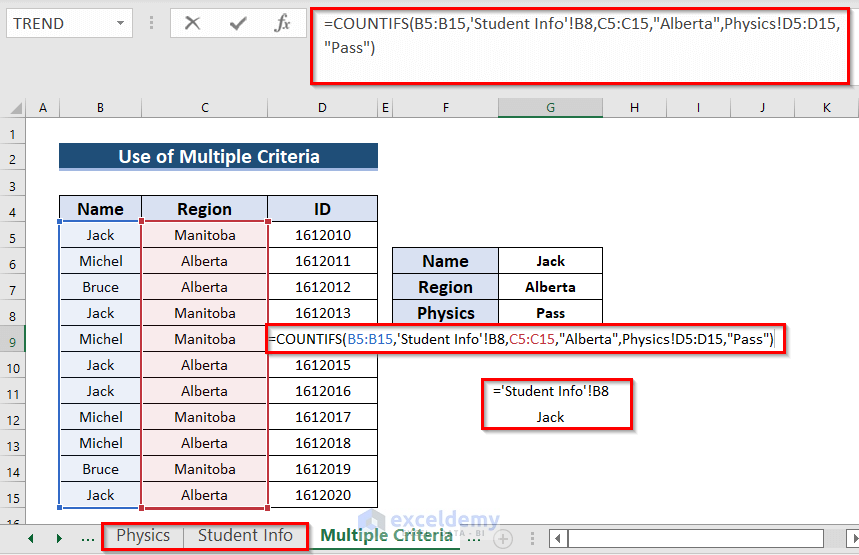Select column E header

click(385, 108)
